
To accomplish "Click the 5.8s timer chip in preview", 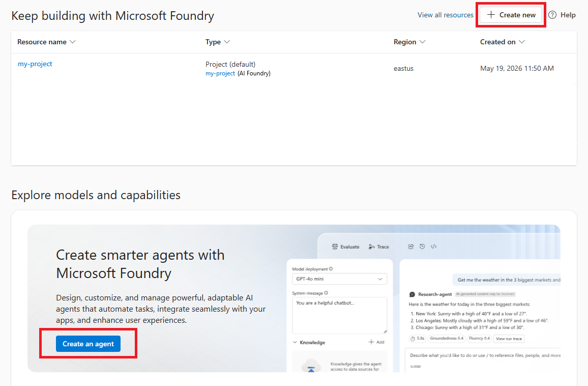I will click(418, 338).
